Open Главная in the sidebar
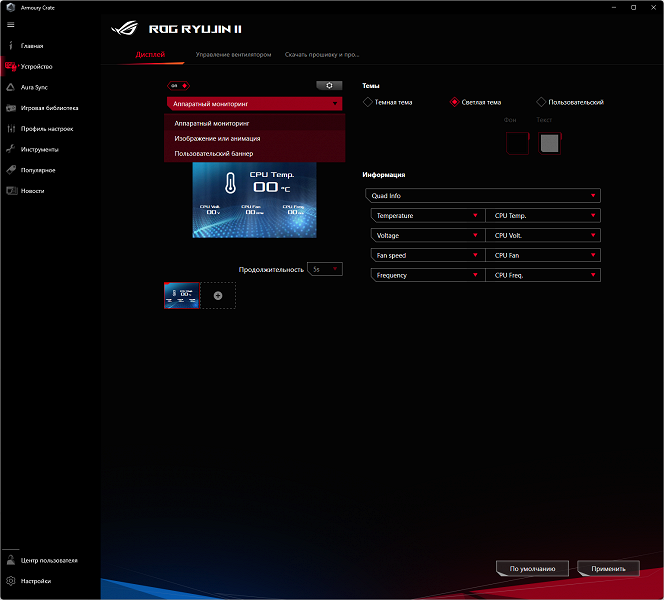 tap(32, 46)
